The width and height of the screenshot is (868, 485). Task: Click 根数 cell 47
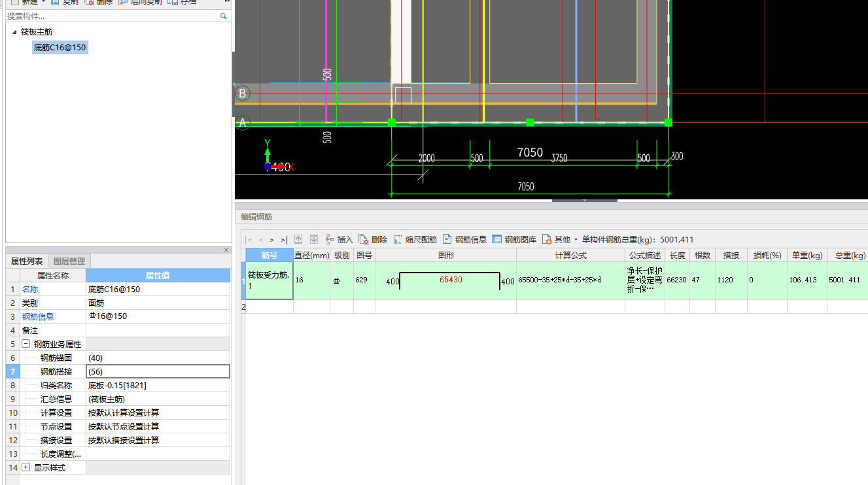[703, 280]
